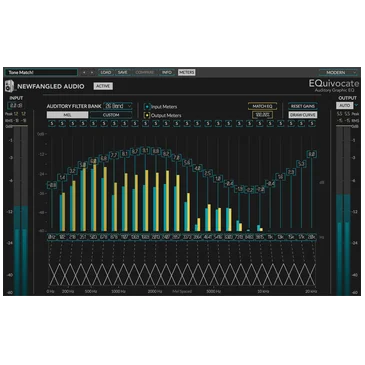Toggle the ACTIVE bypass button
The width and height of the screenshot is (365, 365).
click(103, 86)
